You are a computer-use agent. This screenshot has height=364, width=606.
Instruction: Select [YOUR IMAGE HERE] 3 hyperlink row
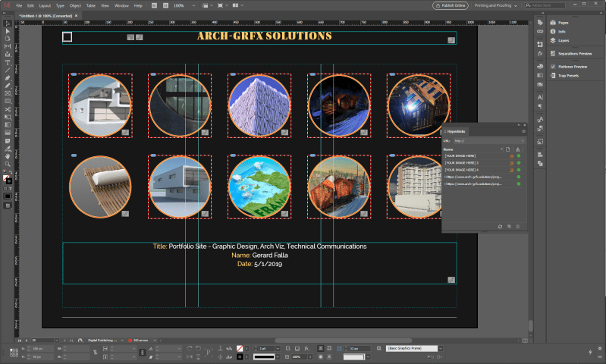(482, 163)
